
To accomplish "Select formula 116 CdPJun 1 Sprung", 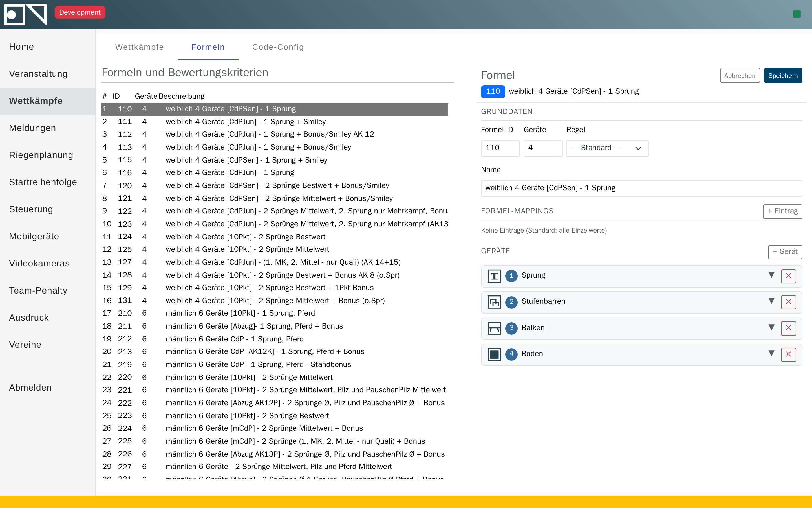I will (x=275, y=173).
